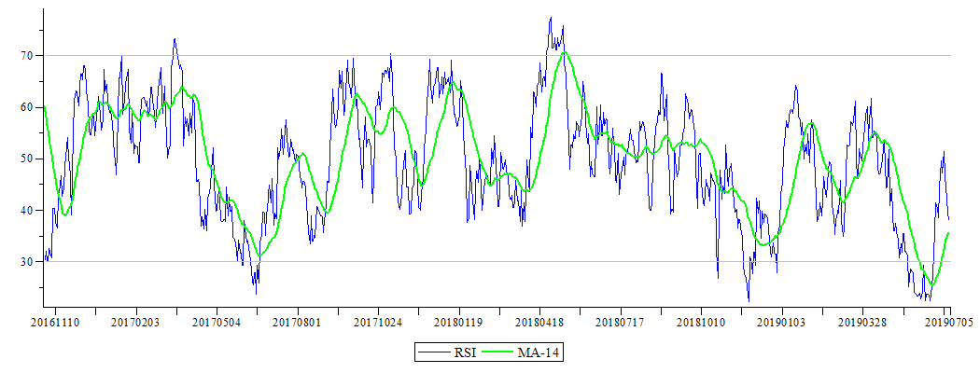Image resolution: width=980 pixels, height=373 pixels.
Task: Select x-axis date label 20180418
Action: pos(540,323)
